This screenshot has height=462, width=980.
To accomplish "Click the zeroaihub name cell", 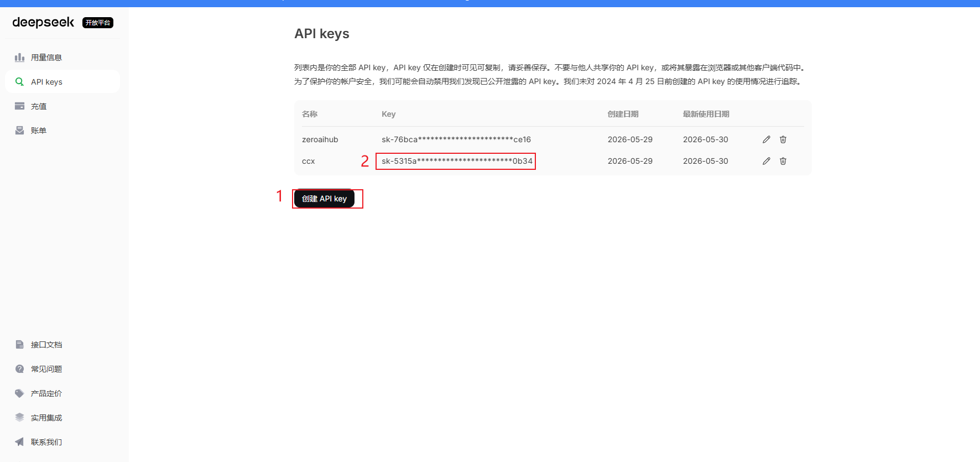I will pyautogui.click(x=320, y=139).
